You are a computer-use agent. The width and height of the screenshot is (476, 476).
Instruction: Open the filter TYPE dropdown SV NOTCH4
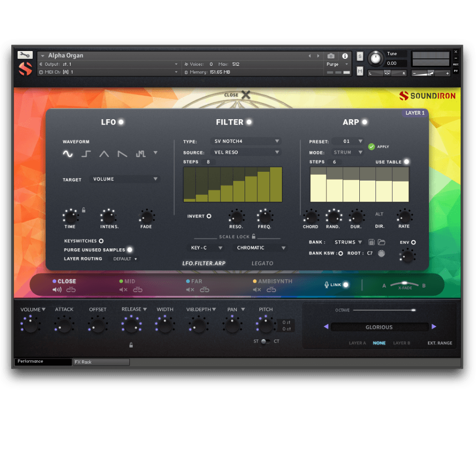(x=246, y=141)
